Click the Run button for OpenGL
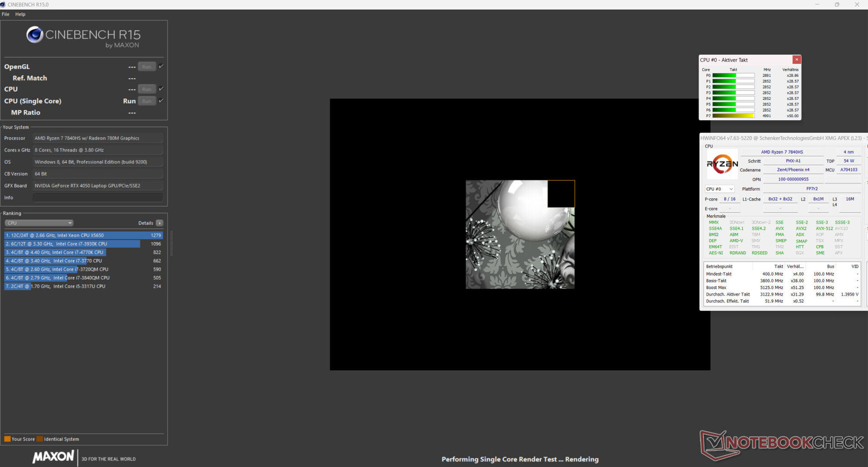868x467 pixels. (x=147, y=66)
